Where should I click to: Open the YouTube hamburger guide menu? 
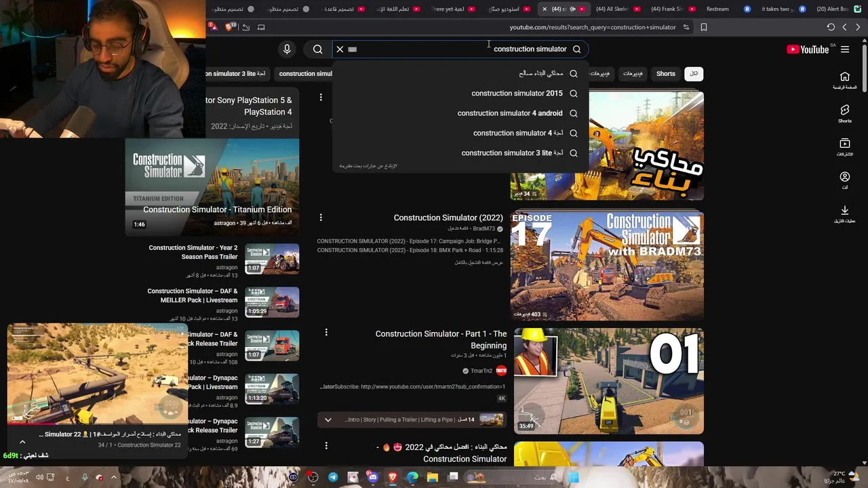click(845, 49)
